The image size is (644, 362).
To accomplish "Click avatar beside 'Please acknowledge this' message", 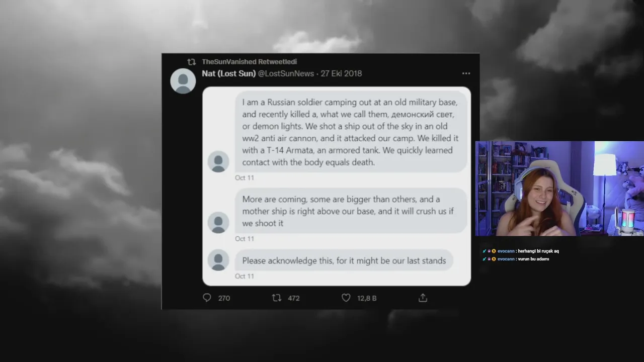I will 218,260.
